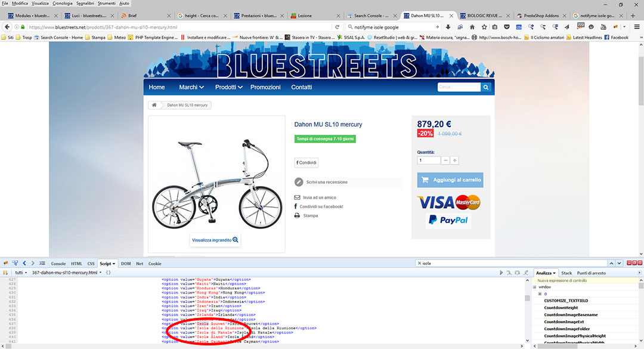644x349 pixels.
Task: Click the debugger Step Into icon
Action: click(509, 273)
